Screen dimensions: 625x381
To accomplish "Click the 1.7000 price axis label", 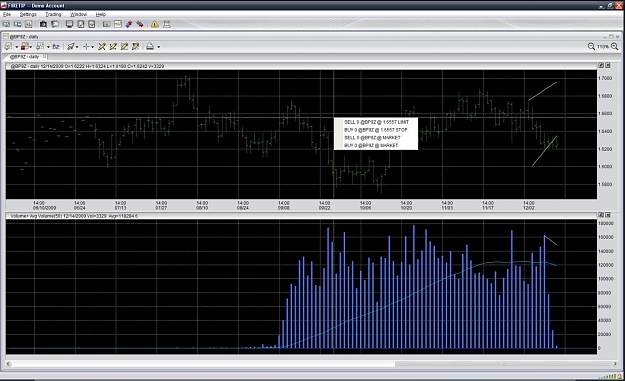I will [x=605, y=78].
